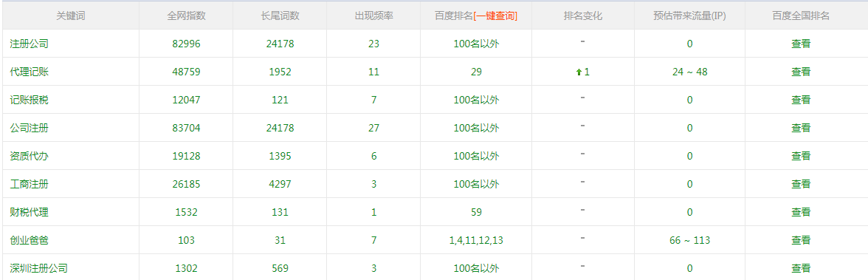This screenshot has height=280, width=868.
Task: Click traffic estimate 66 ~ 113
Action: [x=689, y=240]
